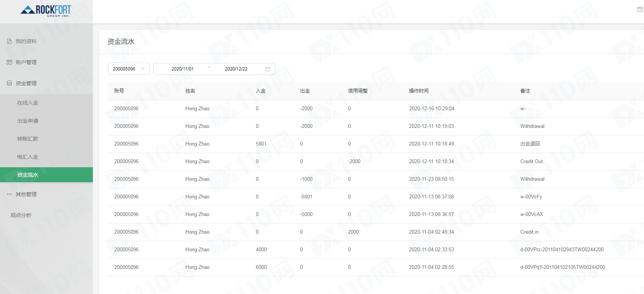Click the 出金 column header
This screenshot has height=294, width=644.
[x=305, y=91]
